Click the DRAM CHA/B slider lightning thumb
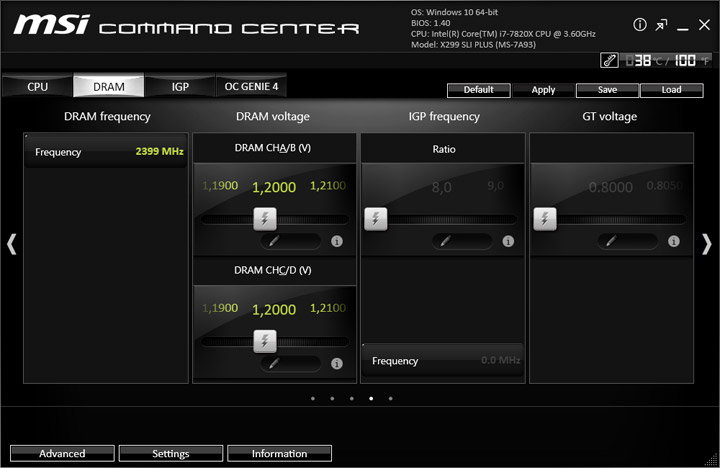This screenshot has width=720, height=468. click(265, 219)
